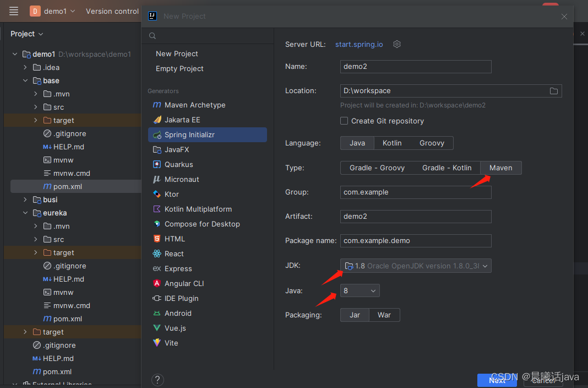Choose War packaging instead of Jar
588x388 pixels.
click(384, 315)
